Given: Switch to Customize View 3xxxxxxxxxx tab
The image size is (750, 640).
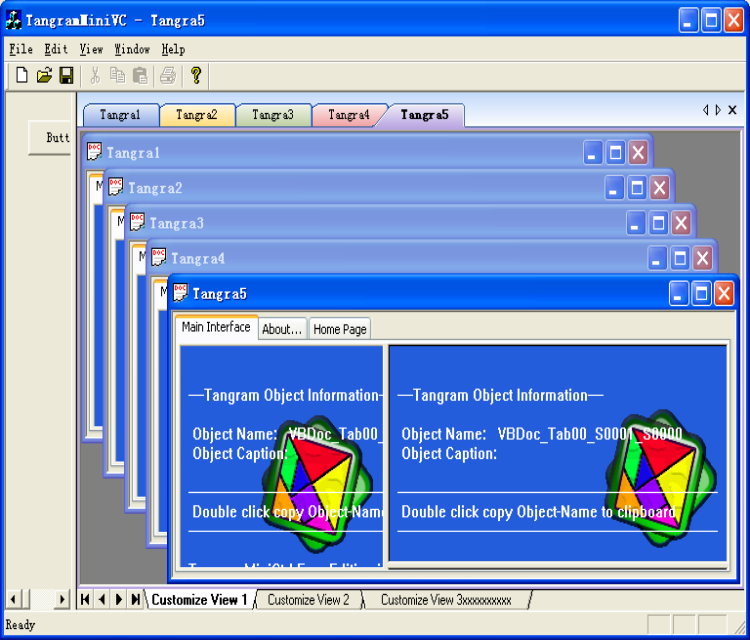Looking at the screenshot, I should coord(446,599).
